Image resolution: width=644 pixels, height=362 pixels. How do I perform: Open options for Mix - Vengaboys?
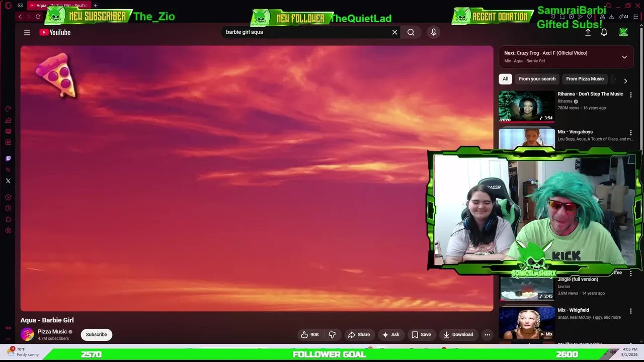pyautogui.click(x=631, y=133)
